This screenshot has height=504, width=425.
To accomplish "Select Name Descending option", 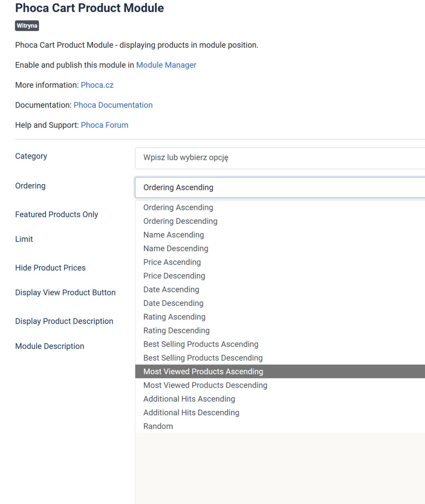I will click(x=176, y=249).
